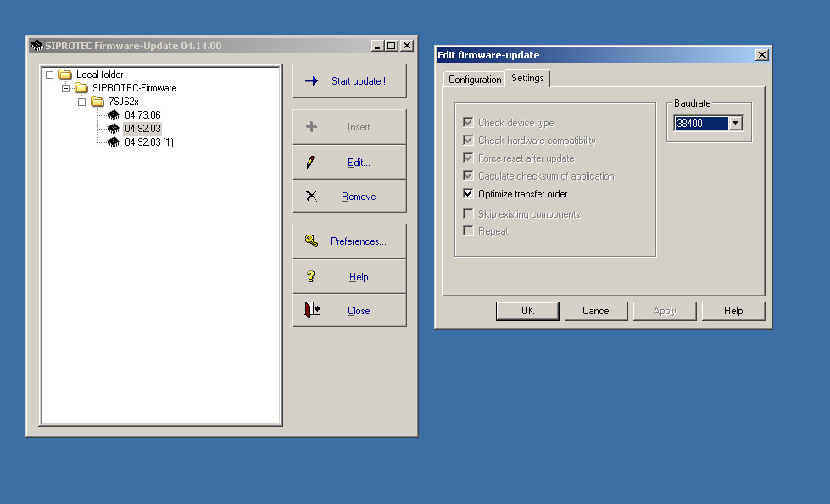The image size is (830, 504).
Task: Uncheck Optimize transfer order checkbox
Action: pyautogui.click(x=468, y=194)
